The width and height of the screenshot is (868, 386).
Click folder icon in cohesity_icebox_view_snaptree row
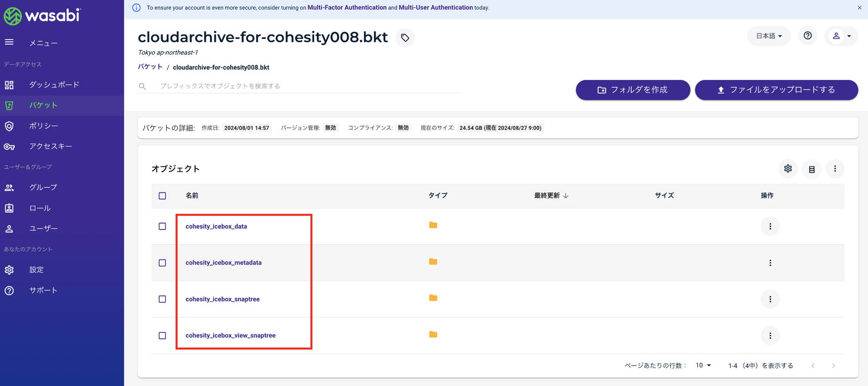coord(433,334)
